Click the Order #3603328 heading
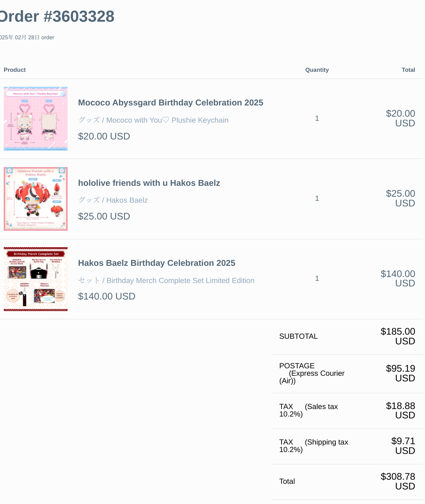This screenshot has height=504, width=425. [57, 16]
